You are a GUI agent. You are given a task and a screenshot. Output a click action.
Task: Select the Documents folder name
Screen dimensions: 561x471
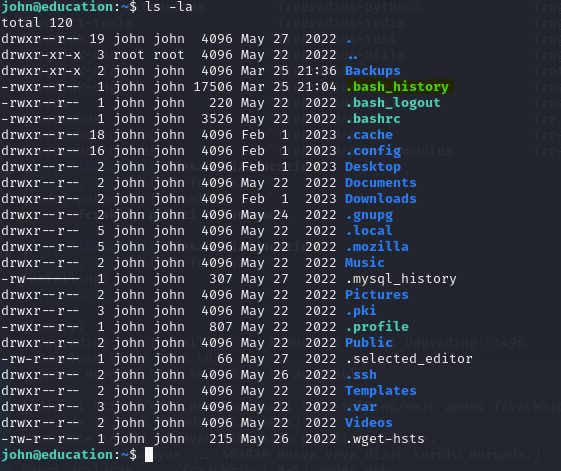pos(381,183)
